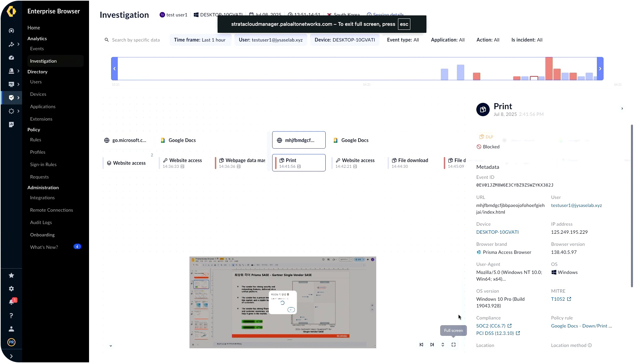Select the shield check icon in sidebar

11,98
